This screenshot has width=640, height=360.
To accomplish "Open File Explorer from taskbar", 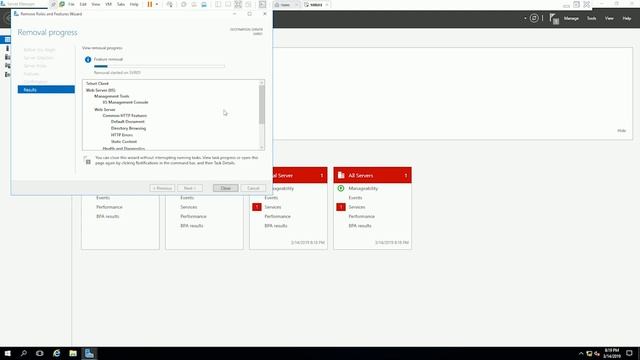I will tap(73, 353).
